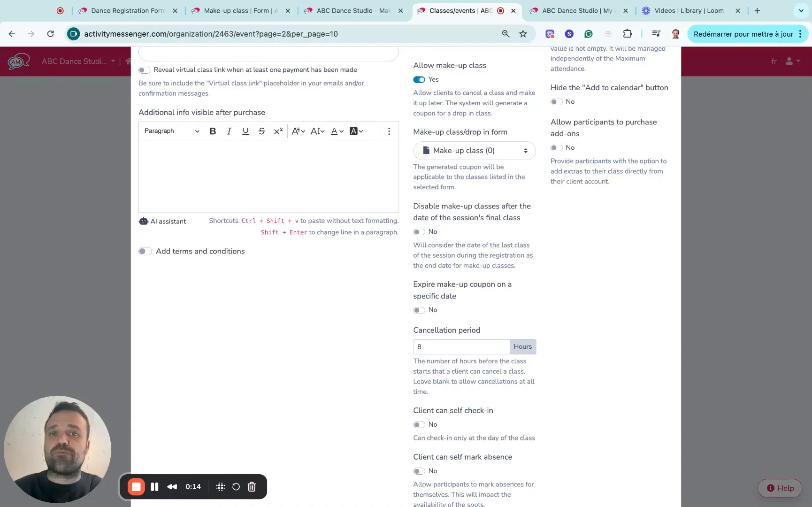Delete the Loom recording
812x507 pixels.
(x=252, y=487)
